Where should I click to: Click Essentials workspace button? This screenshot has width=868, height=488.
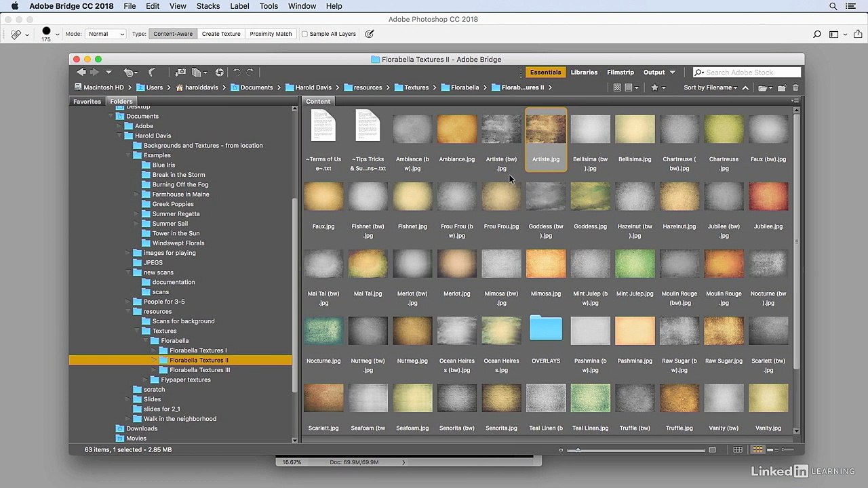point(545,73)
